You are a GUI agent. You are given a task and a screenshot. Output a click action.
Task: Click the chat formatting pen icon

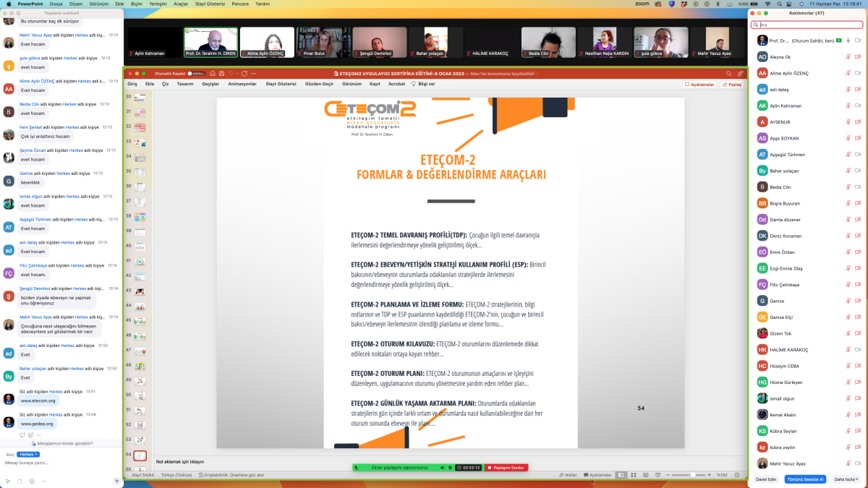tap(7, 481)
